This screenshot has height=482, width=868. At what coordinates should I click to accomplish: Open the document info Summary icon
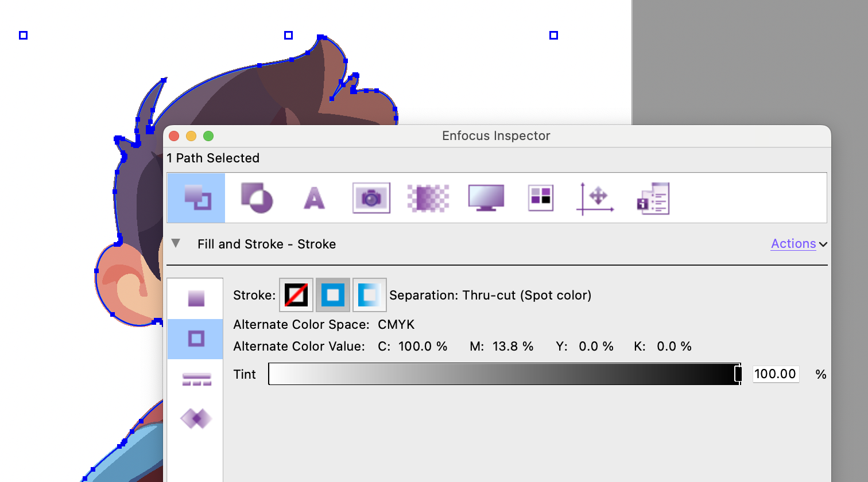653,199
